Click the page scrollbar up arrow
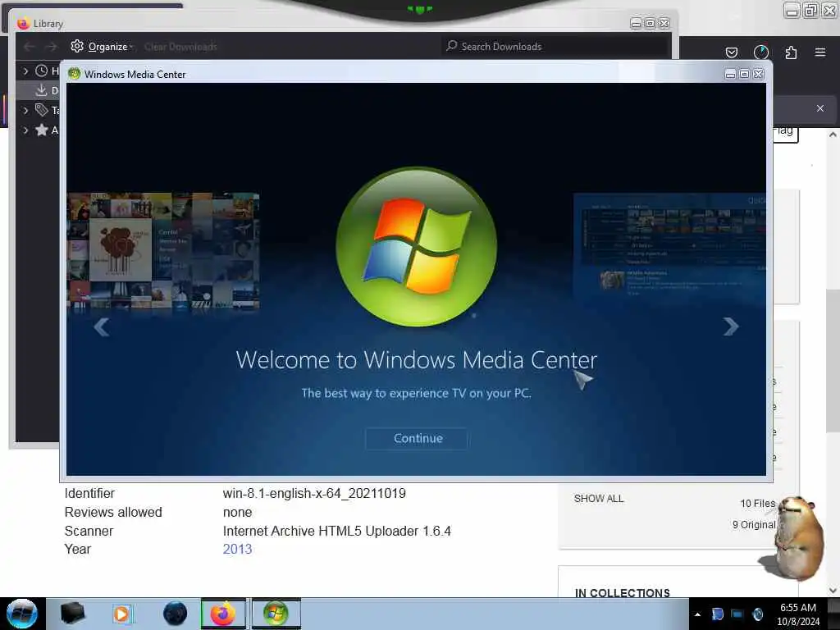Viewport: 840px width, 630px height. (x=833, y=135)
